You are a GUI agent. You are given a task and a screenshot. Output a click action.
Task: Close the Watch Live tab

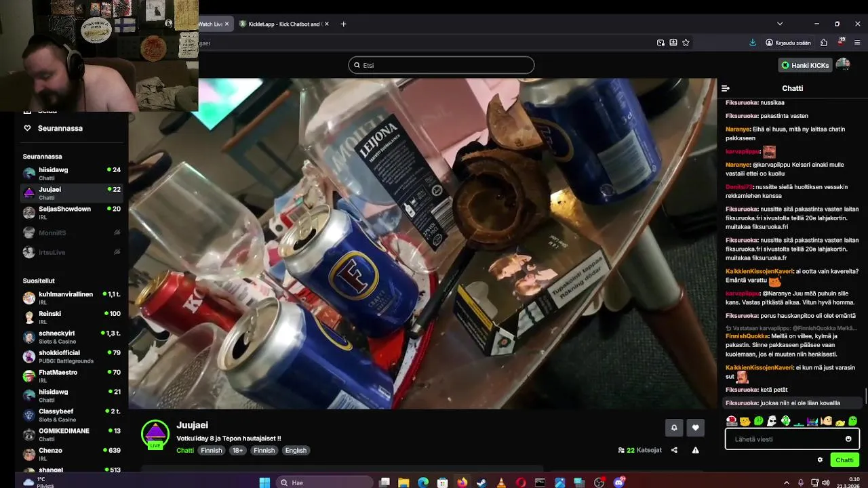pos(226,24)
